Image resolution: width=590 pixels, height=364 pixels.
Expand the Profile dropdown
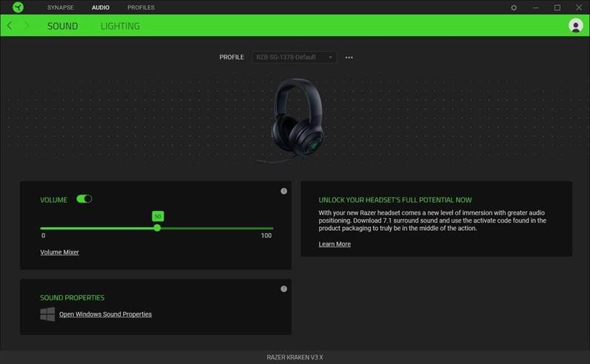tap(294, 57)
